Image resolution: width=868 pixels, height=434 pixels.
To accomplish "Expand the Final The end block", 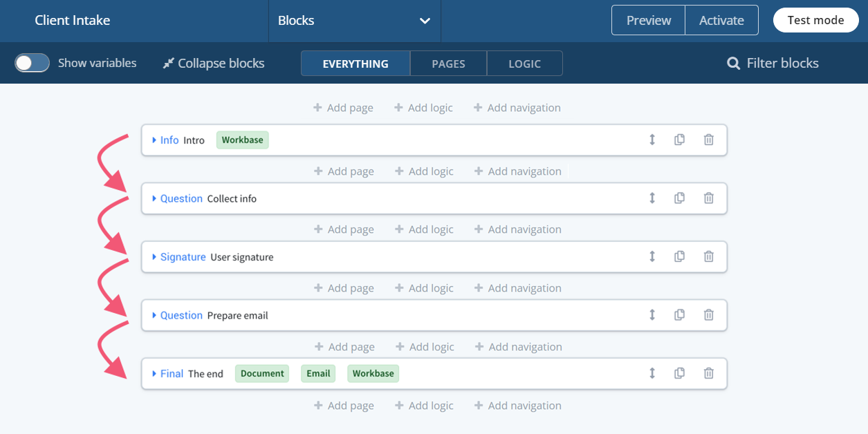I will click(155, 373).
